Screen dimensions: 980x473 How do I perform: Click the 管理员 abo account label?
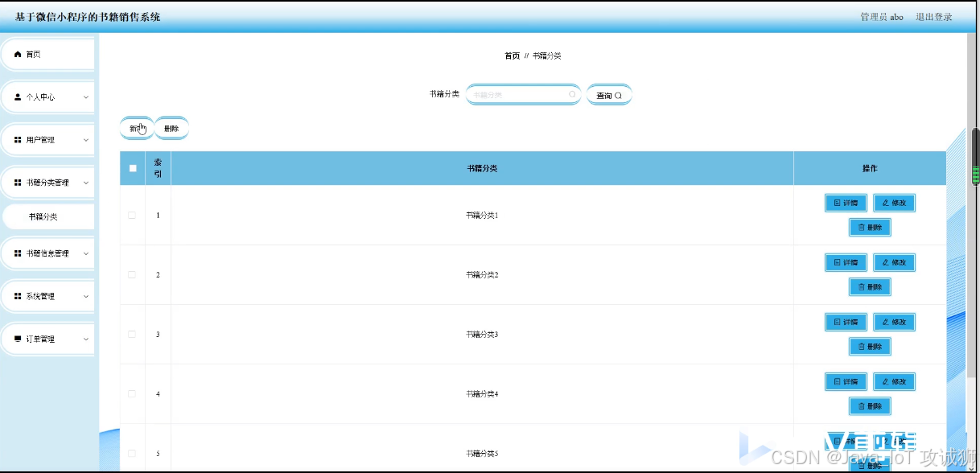point(882,17)
